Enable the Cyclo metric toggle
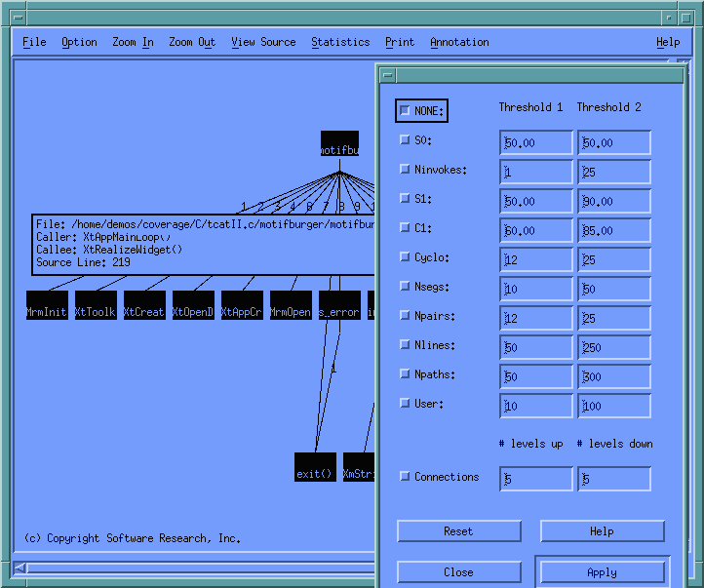 coord(405,257)
